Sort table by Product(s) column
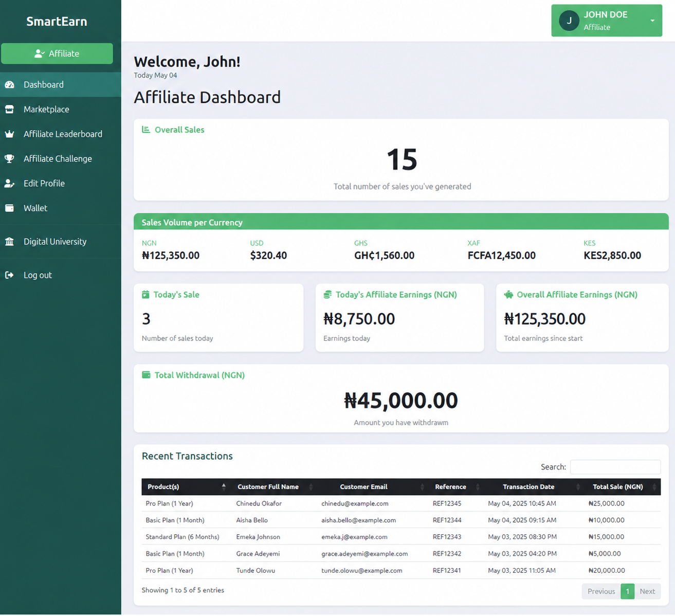The image size is (675, 616). [x=186, y=487]
